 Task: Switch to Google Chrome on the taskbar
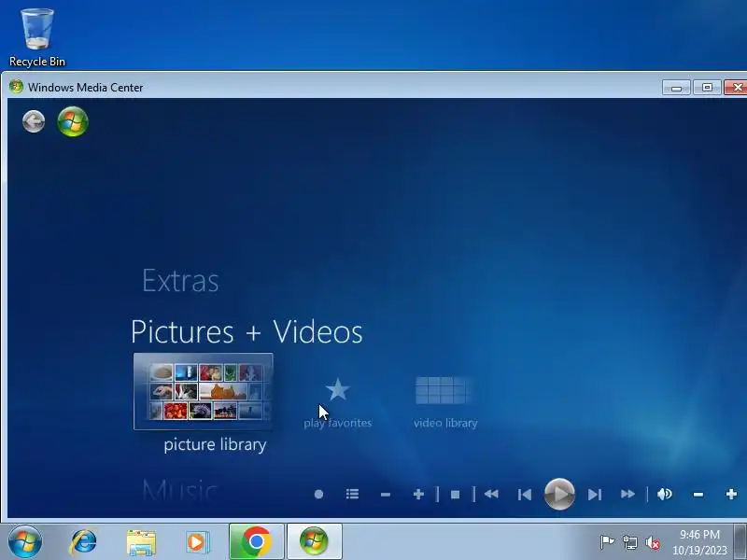256,541
